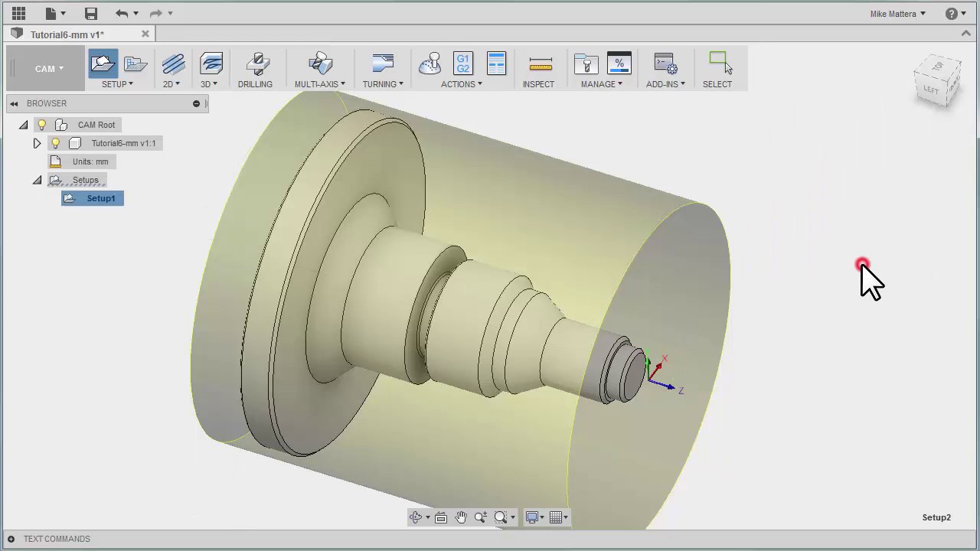Open the undo history dropdown arrow
Image resolution: width=980 pixels, height=551 pixels.
click(x=136, y=13)
